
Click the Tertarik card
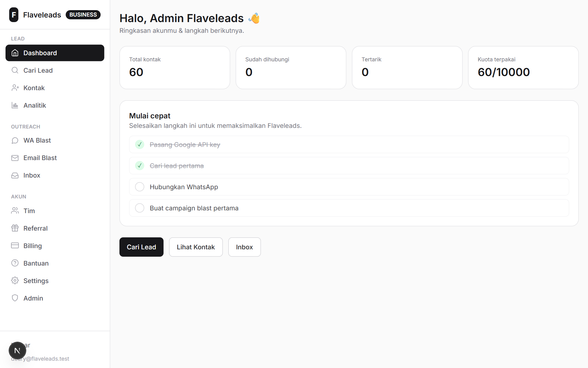407,67
